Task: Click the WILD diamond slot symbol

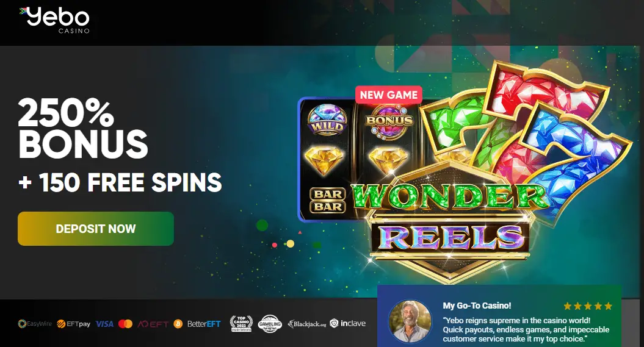Action: click(x=327, y=121)
